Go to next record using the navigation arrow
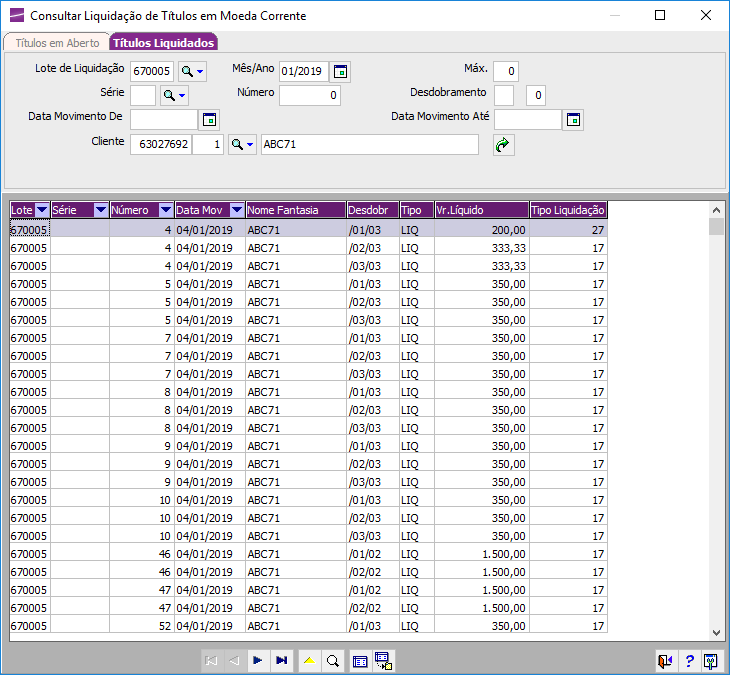Viewport: 730px width, 675px height. (257, 661)
